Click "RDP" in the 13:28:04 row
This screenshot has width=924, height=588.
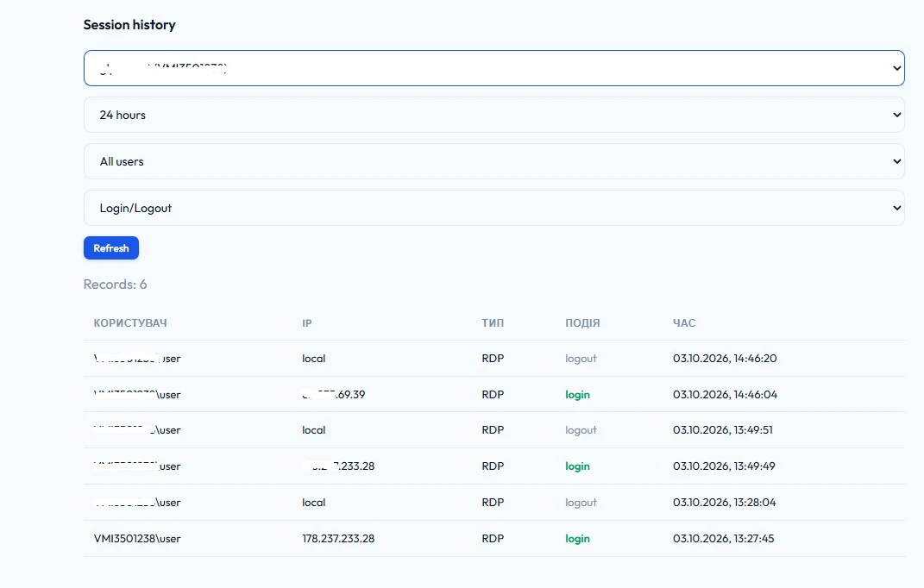pyautogui.click(x=493, y=503)
